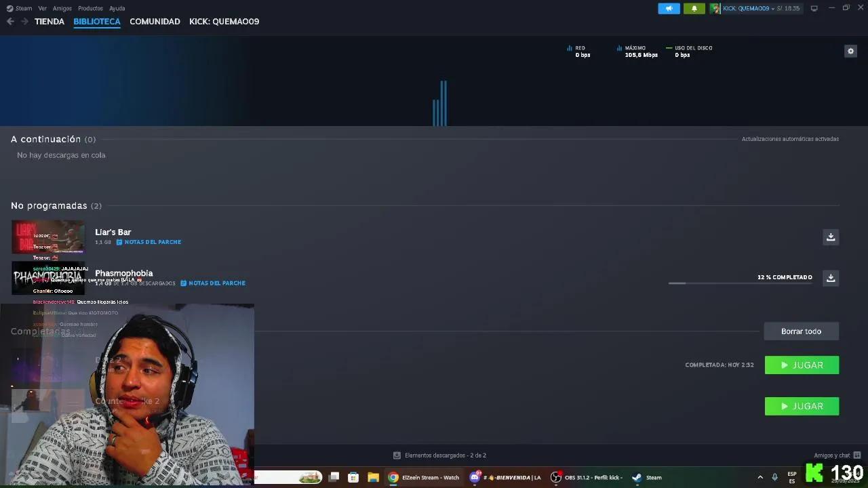Open Phasmophobia patch notes
The height and width of the screenshot is (488, 868).
click(213, 283)
